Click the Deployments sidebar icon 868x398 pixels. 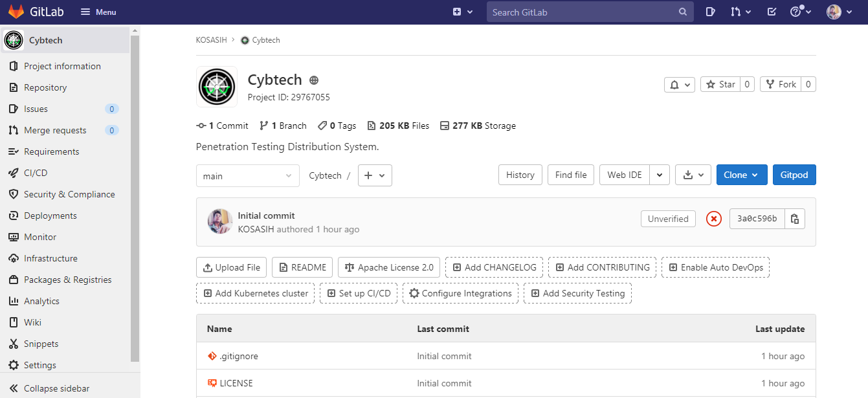13,216
